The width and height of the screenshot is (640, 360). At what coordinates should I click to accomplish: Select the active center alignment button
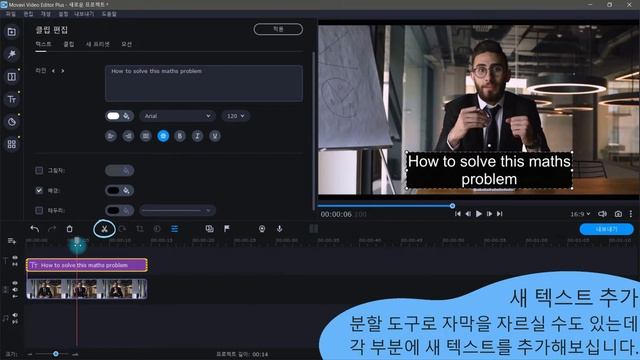(163, 136)
